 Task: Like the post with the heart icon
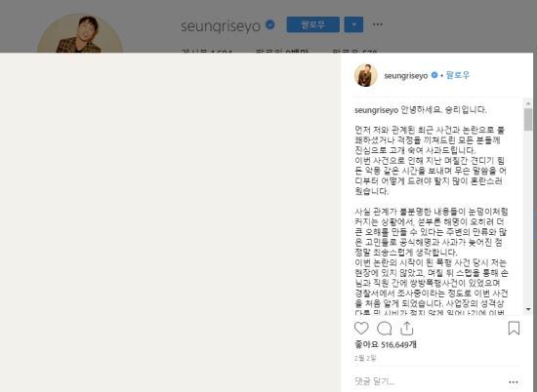(x=361, y=328)
